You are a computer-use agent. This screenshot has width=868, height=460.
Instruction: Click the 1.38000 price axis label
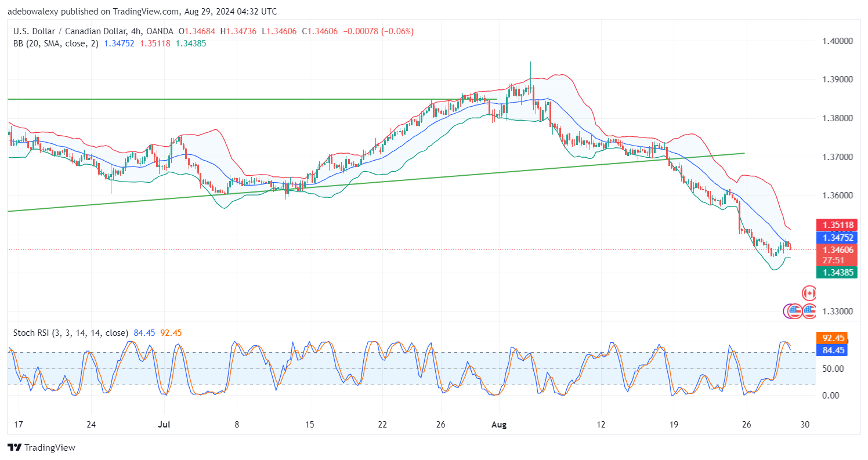coord(838,118)
